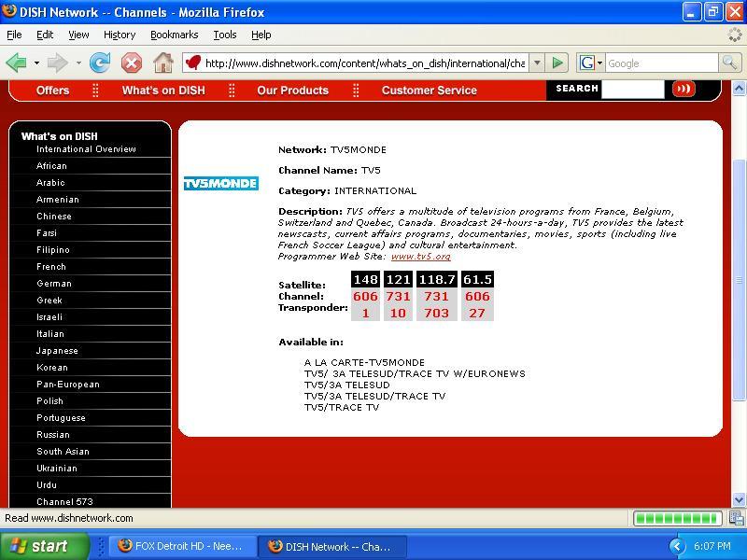747x560 pixels.
Task: Click the magnifier search icon in toolbar
Action: coord(729,63)
